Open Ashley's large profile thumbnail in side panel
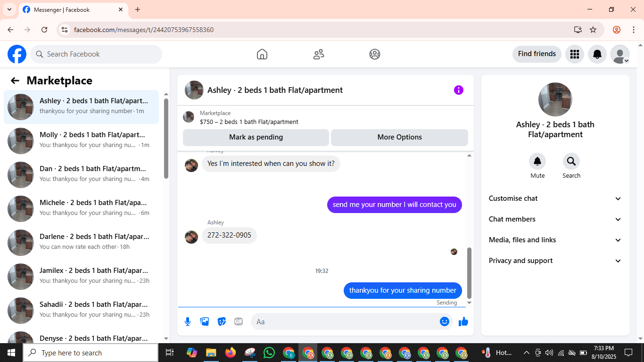This screenshot has height=362, width=644. click(555, 99)
